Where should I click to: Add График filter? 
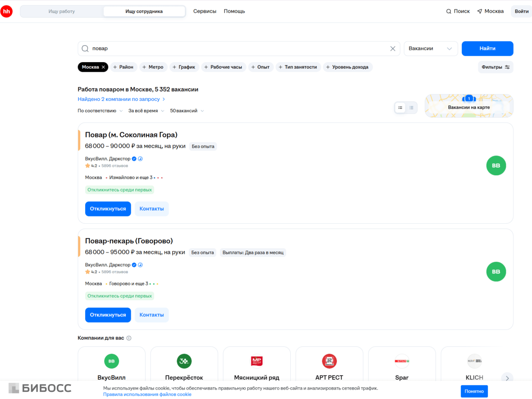[184, 67]
